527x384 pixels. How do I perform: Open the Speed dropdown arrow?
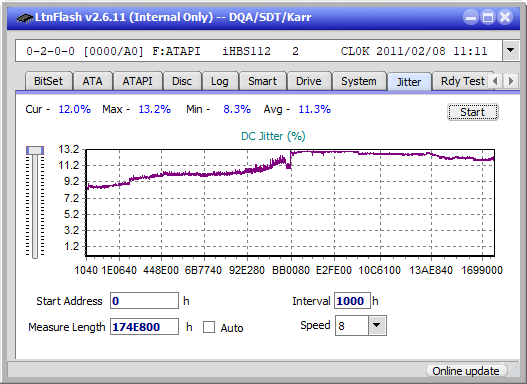click(x=377, y=325)
